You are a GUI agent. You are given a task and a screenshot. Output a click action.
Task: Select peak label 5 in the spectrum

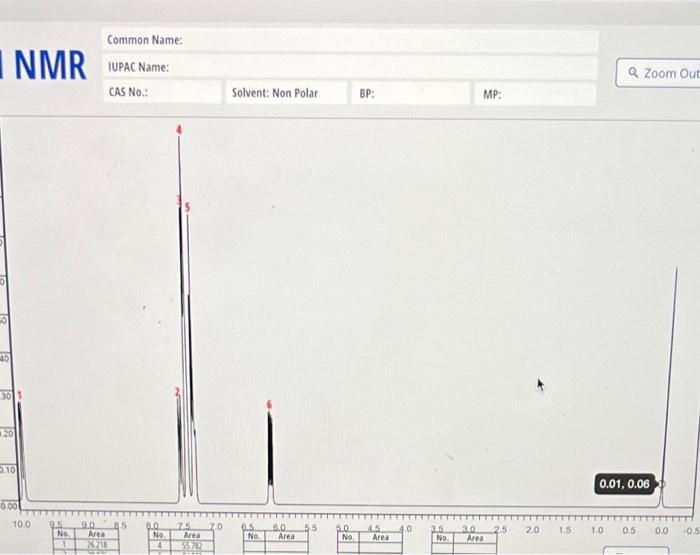pyautogui.click(x=188, y=207)
